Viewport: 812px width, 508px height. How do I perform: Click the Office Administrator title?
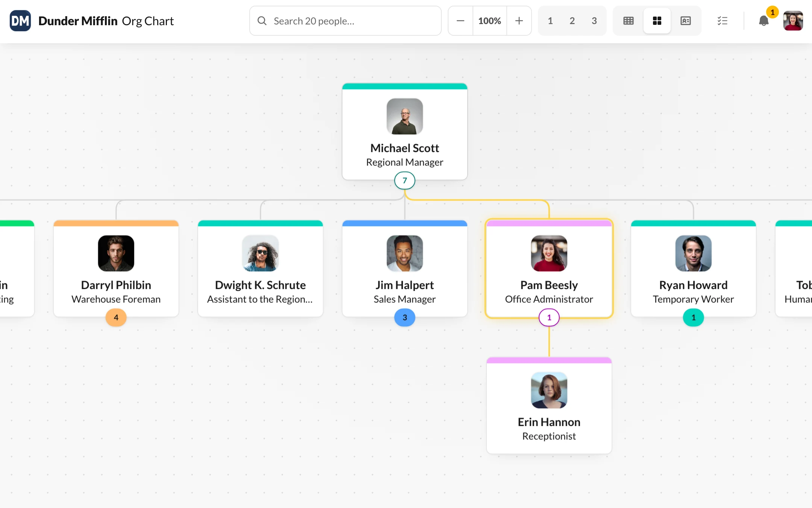pyautogui.click(x=549, y=299)
